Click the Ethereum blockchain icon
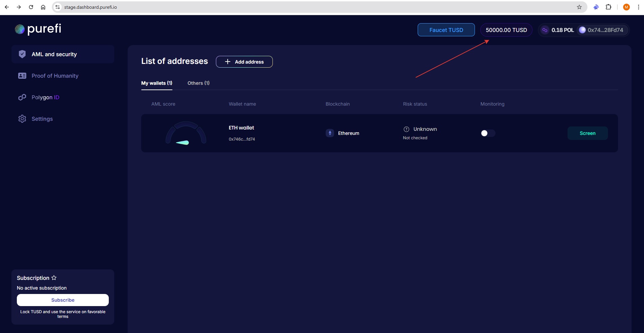 (x=330, y=133)
